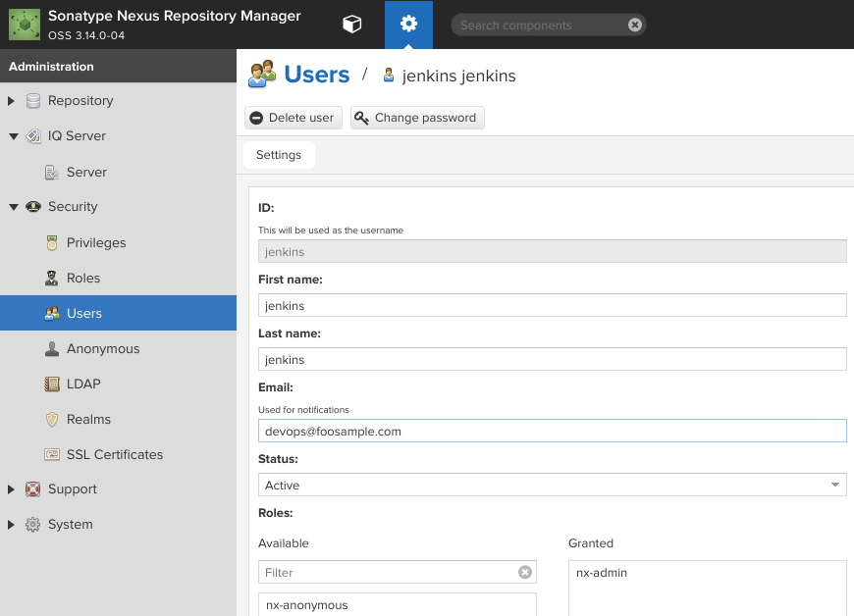Click the Users icon in breadcrumb
The image size is (854, 616).
point(262,75)
